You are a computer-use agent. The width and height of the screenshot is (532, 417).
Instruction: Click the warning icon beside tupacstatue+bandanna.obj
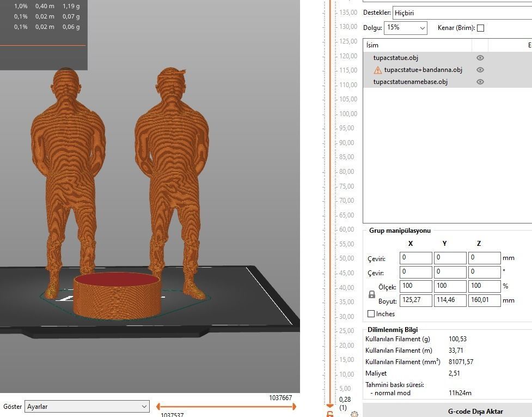click(x=377, y=70)
